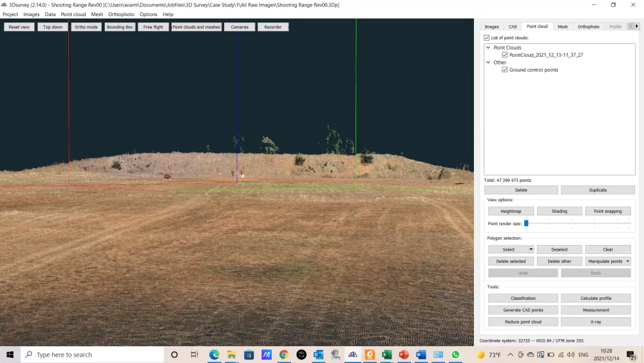
Task: Launch Microsoft Edge from taskbar
Action: tap(214, 355)
